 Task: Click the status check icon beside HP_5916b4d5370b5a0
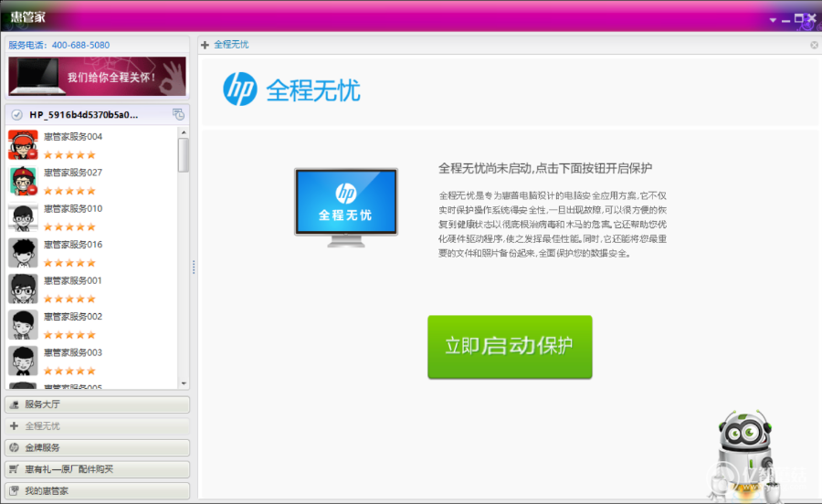tap(16, 115)
